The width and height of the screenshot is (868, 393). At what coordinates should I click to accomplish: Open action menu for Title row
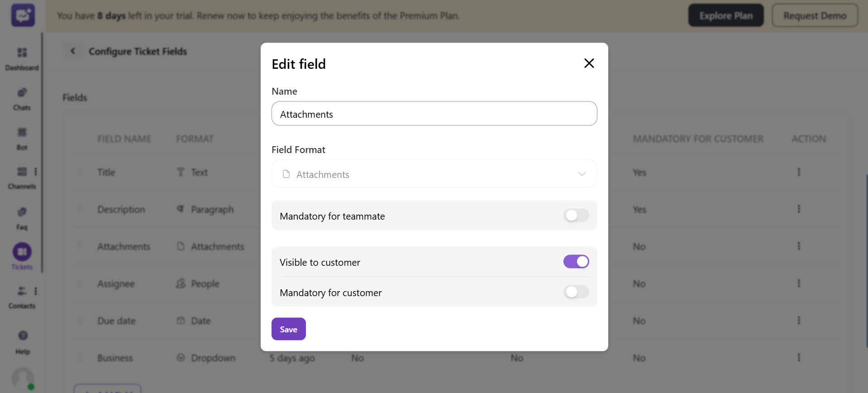coord(798,172)
